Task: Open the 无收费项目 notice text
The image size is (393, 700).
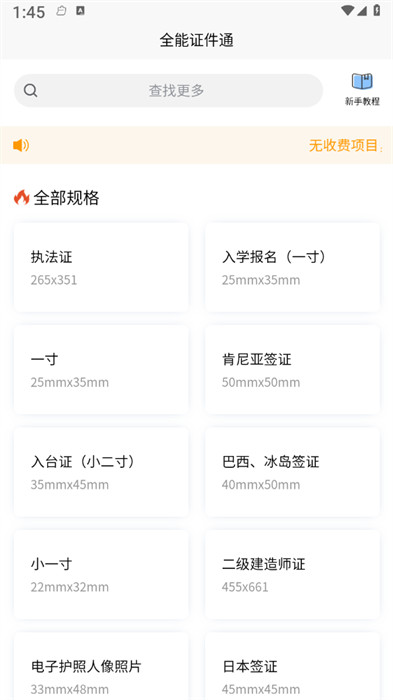Action: click(343, 146)
